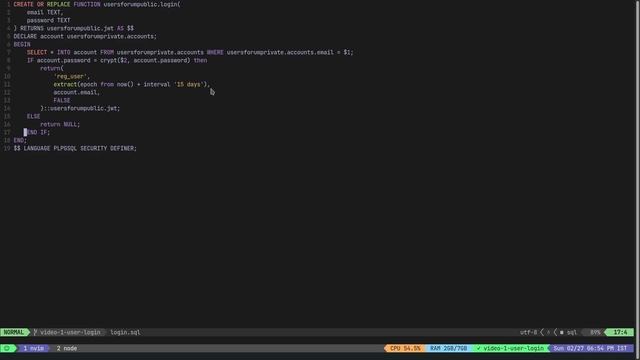Click the account.email, line
Screen dimensions: 640x360
[76, 92]
